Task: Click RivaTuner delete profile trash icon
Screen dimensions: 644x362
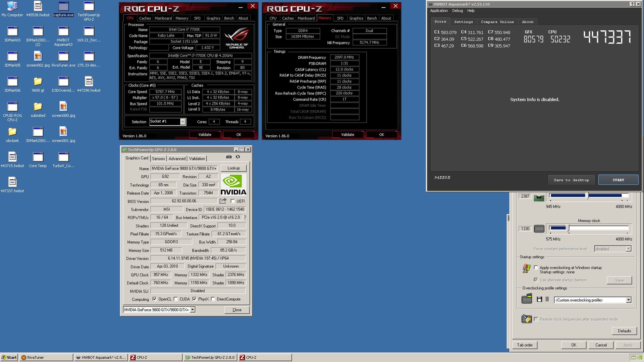Action: tap(547, 299)
